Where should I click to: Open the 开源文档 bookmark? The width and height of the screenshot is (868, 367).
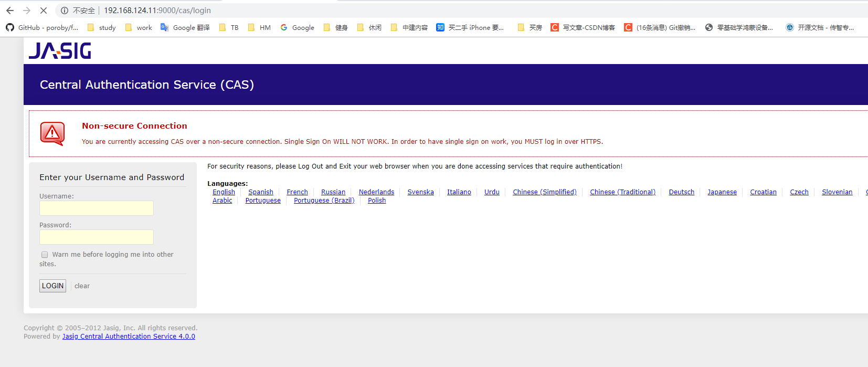point(820,27)
